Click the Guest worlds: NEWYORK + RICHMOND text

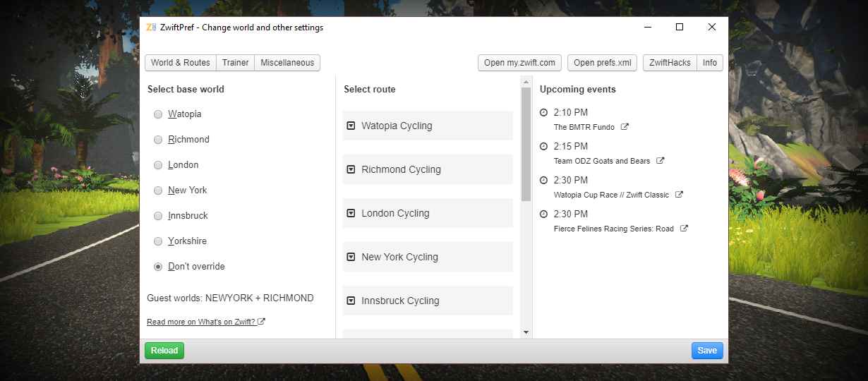tap(230, 298)
